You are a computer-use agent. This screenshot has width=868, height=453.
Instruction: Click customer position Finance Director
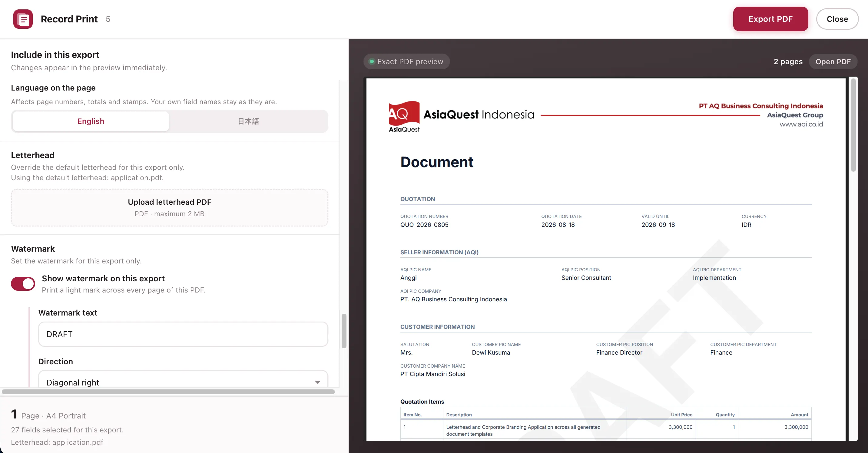(619, 353)
